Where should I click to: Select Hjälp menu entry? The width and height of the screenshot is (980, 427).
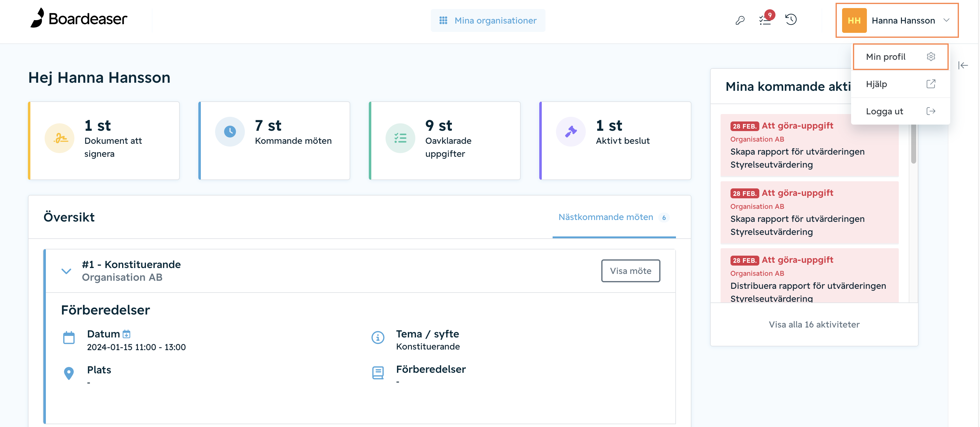click(x=900, y=84)
